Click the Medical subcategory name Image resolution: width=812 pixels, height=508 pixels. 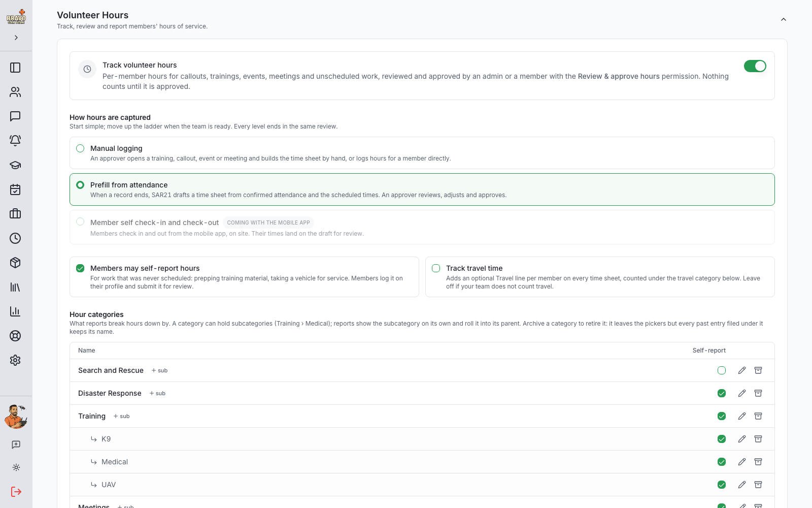[115, 462]
